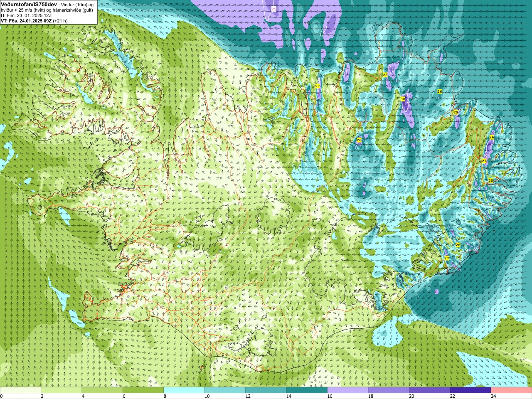
Task: Pick the 10–12 m/s turquoise legend swatch
Action: coord(225,390)
